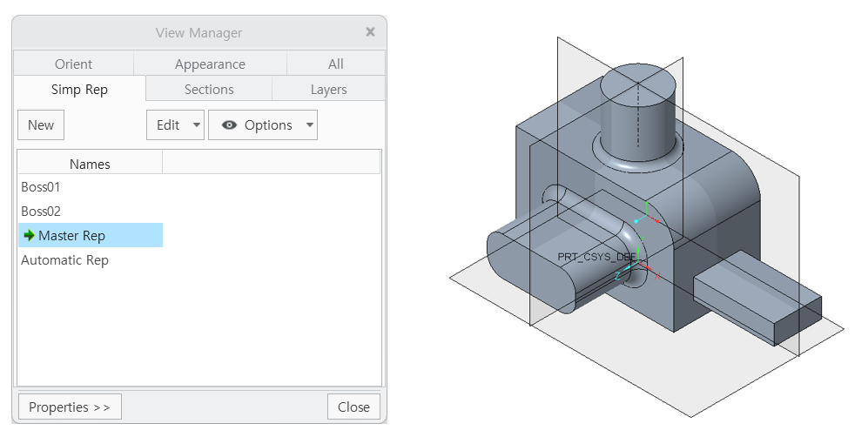The image size is (868, 437).
Task: Click the cylindrical boss top face
Action: 638,84
